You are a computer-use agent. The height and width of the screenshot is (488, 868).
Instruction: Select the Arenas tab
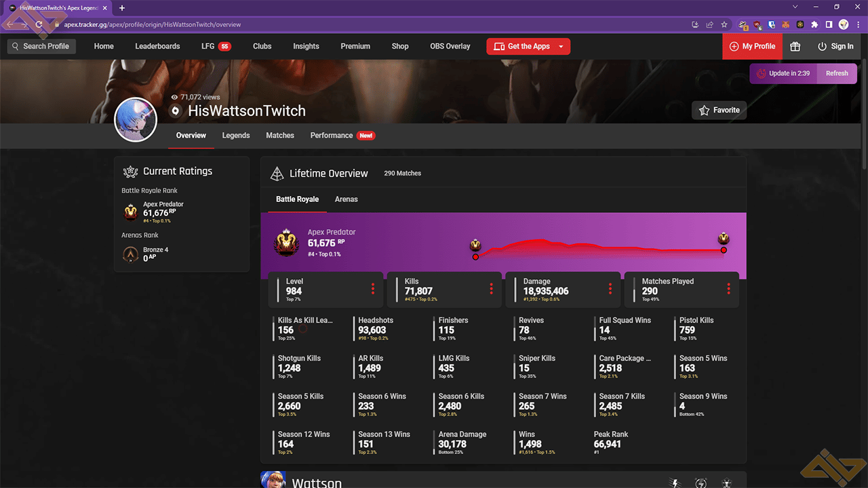[x=347, y=199]
